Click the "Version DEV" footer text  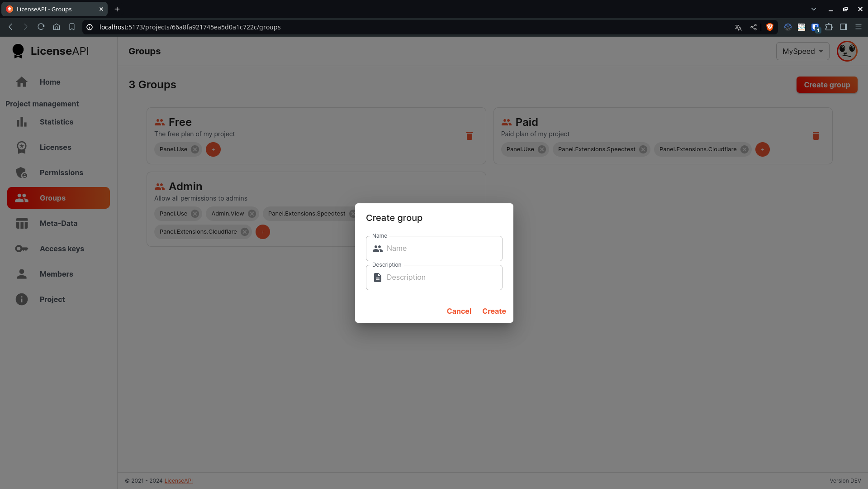845,481
